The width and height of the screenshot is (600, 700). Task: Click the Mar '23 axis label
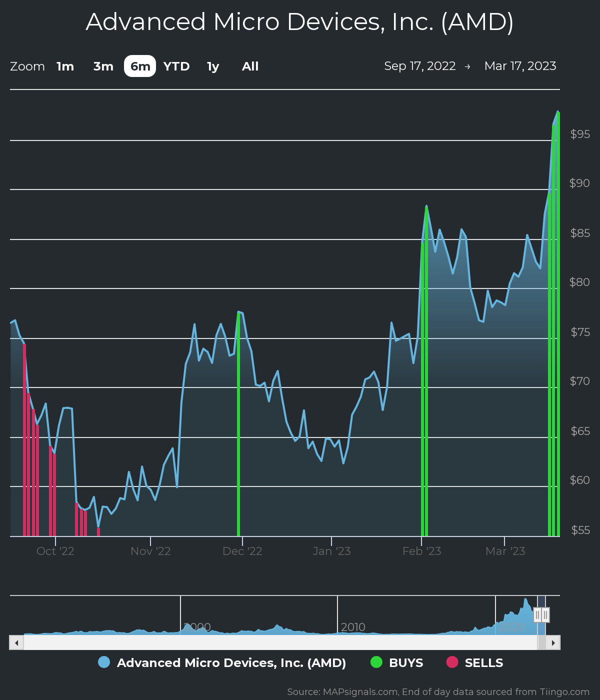(505, 551)
